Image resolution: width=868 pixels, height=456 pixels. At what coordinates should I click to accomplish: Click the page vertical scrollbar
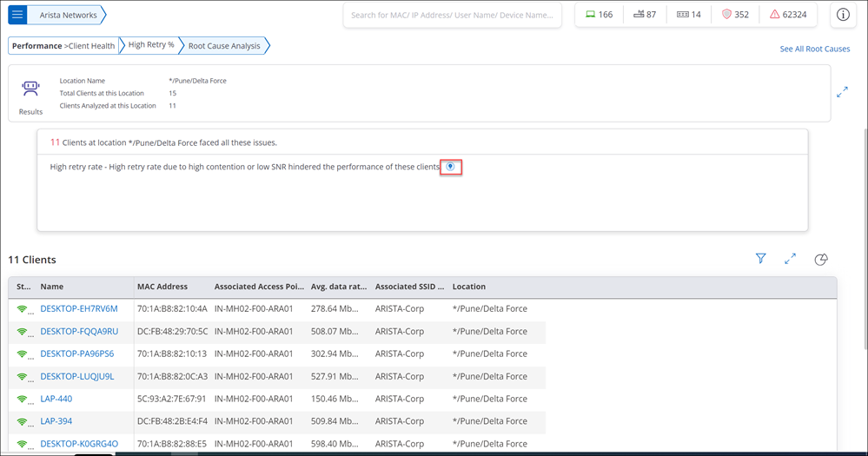pyautogui.click(x=865, y=238)
